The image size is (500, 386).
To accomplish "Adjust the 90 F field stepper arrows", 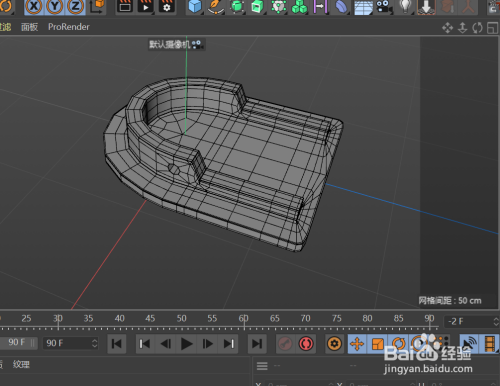I will click(x=95, y=343).
